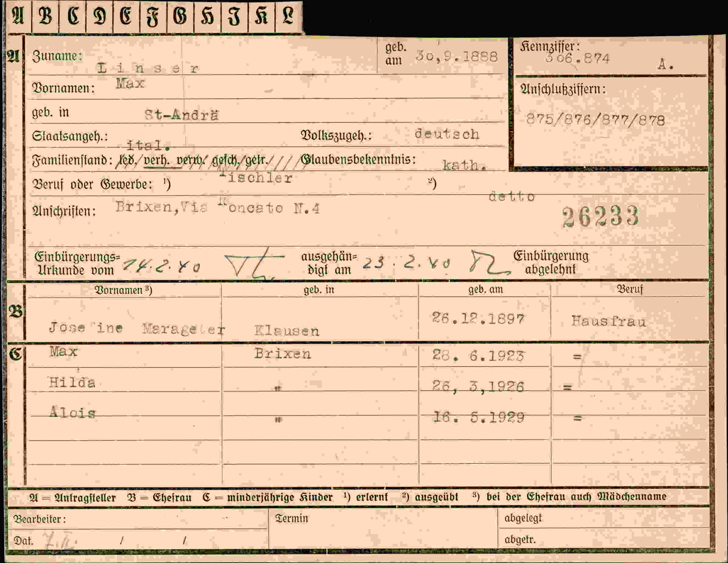Click the 'Bearbeiter:' field label

39,519
